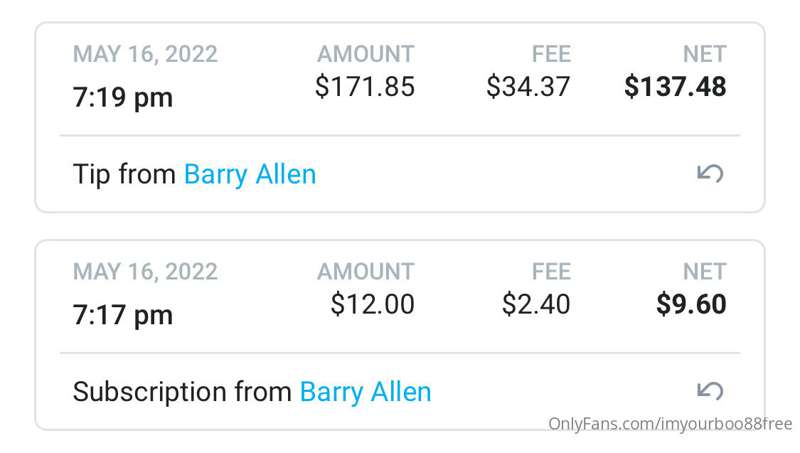The height and width of the screenshot is (453, 800).
Task: Select the $2.40 fee value
Action: pyautogui.click(x=536, y=304)
